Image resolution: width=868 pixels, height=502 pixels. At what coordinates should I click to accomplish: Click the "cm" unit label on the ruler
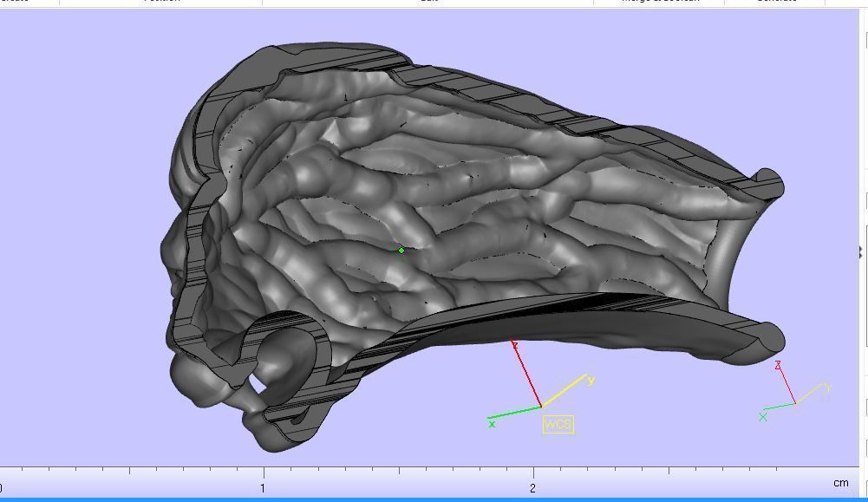840,483
